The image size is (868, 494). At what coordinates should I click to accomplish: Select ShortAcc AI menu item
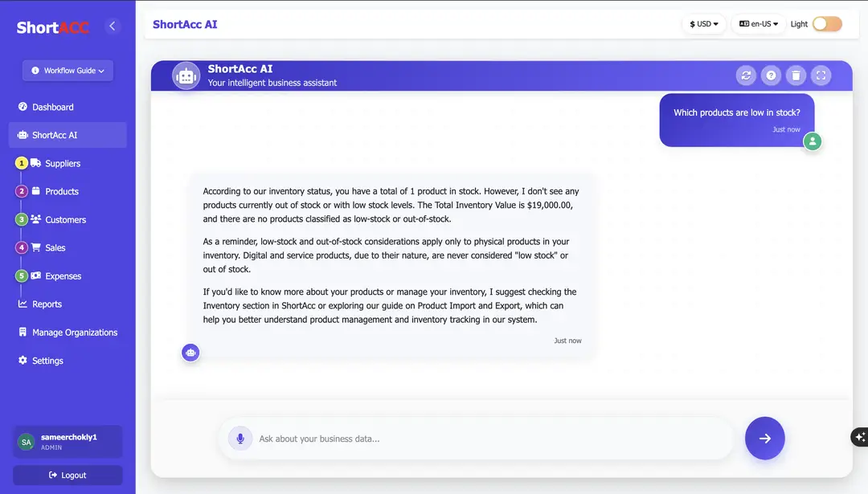coord(68,135)
